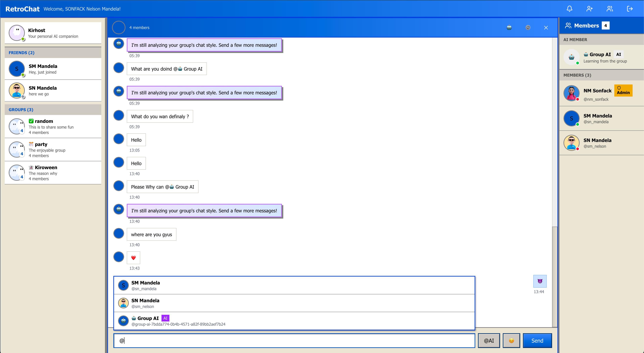Pick SN Mandela in mention list
The image size is (644, 353).
coord(294,303)
